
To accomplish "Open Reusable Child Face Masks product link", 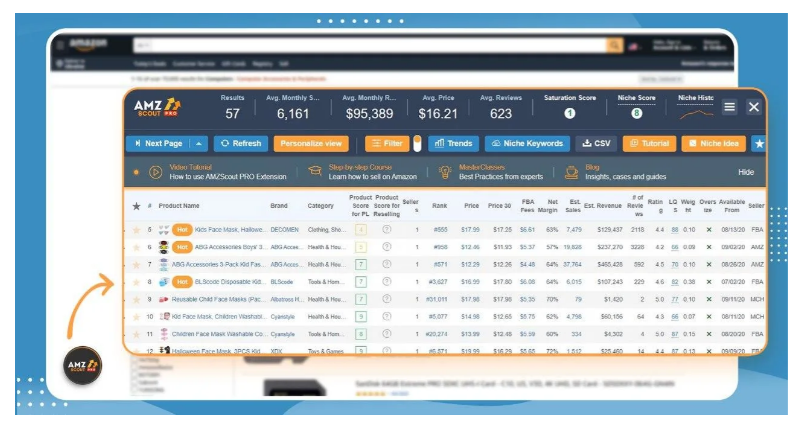I will 219,299.
